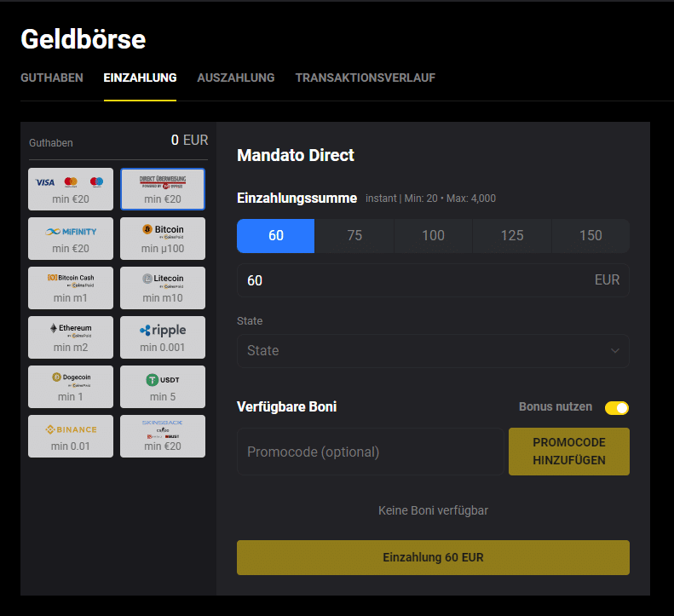This screenshot has width=674, height=616.
Task: Click Promocode Hinzufügen button
Action: [569, 452]
